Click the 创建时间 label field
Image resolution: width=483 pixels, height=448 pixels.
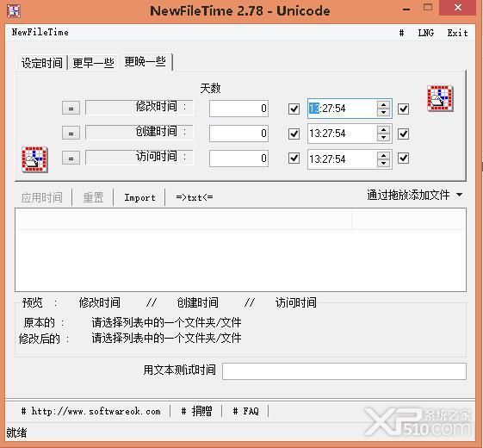pos(139,132)
